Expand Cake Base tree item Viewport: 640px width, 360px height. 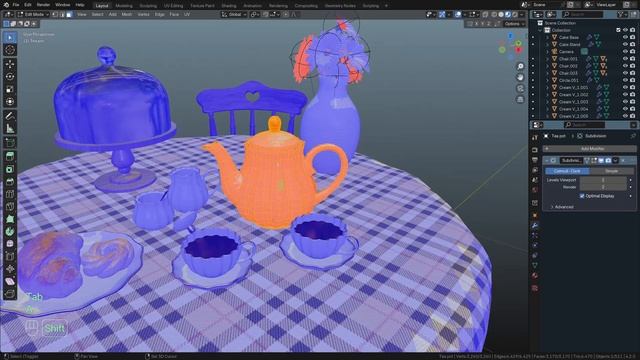tap(547, 37)
